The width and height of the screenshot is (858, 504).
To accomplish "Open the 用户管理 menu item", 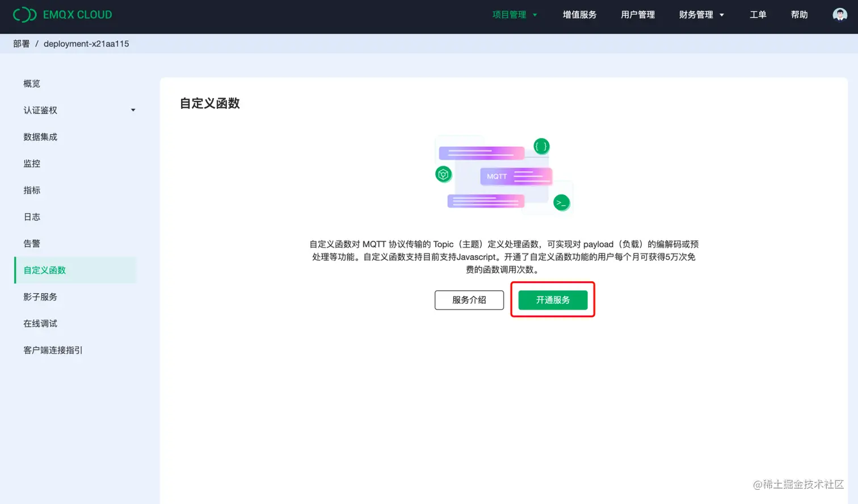I will coord(637,15).
